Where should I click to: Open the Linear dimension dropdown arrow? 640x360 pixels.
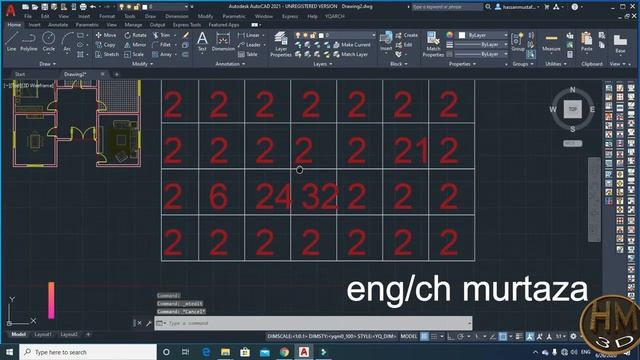(x=263, y=36)
